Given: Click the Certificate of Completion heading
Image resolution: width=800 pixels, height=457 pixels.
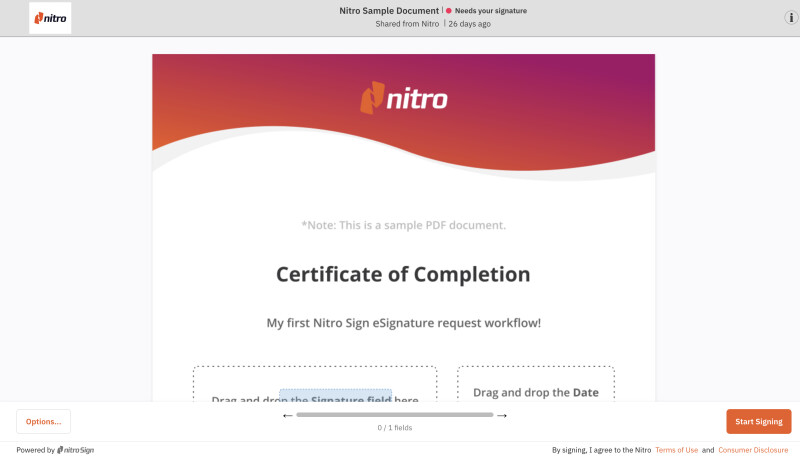Looking at the screenshot, I should point(403,274).
